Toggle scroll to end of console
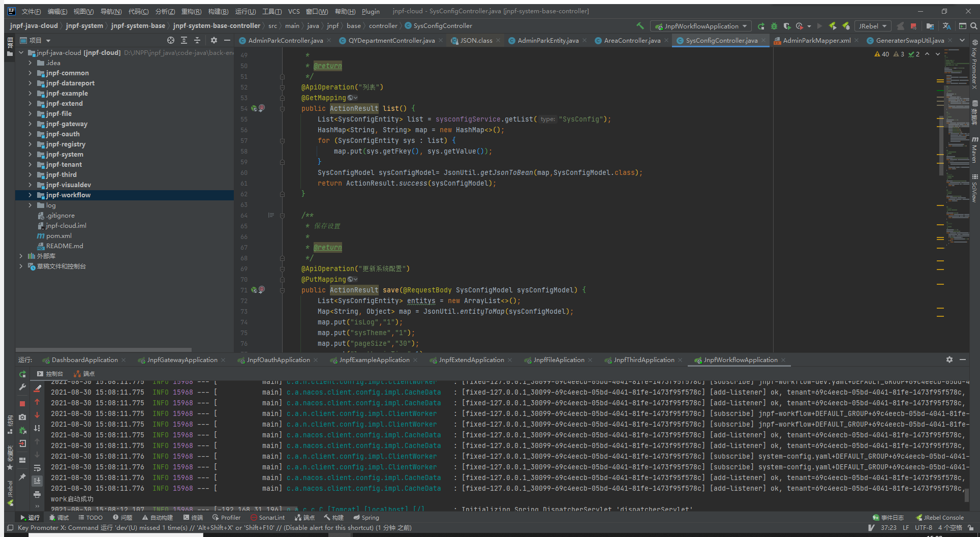 (37, 481)
